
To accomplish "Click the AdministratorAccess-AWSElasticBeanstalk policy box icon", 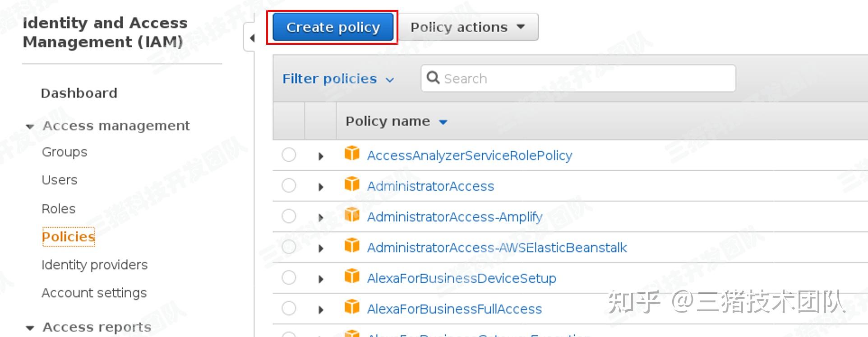I will (352, 246).
